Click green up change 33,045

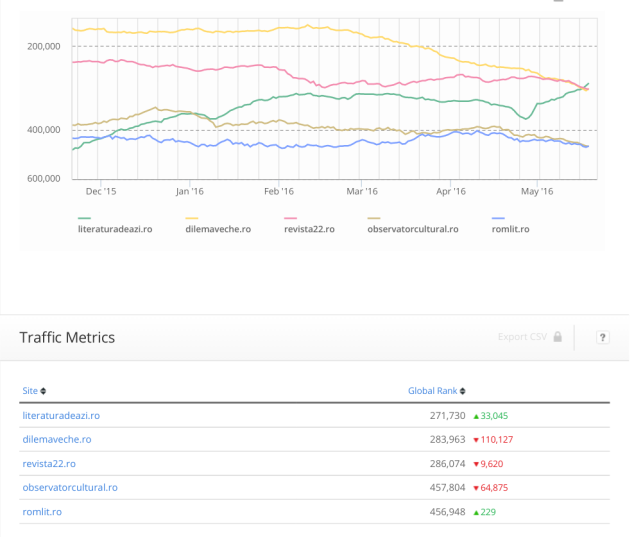490,416
